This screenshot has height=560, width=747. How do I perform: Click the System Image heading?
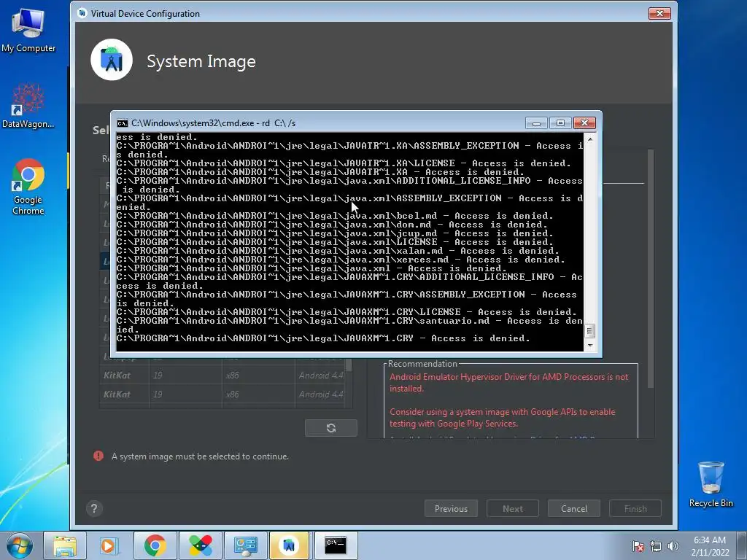pos(201,61)
